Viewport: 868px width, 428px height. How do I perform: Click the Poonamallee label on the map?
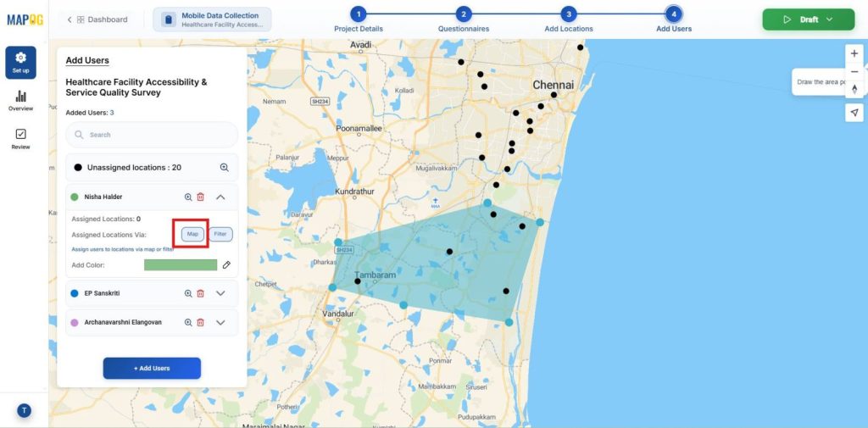(x=359, y=129)
